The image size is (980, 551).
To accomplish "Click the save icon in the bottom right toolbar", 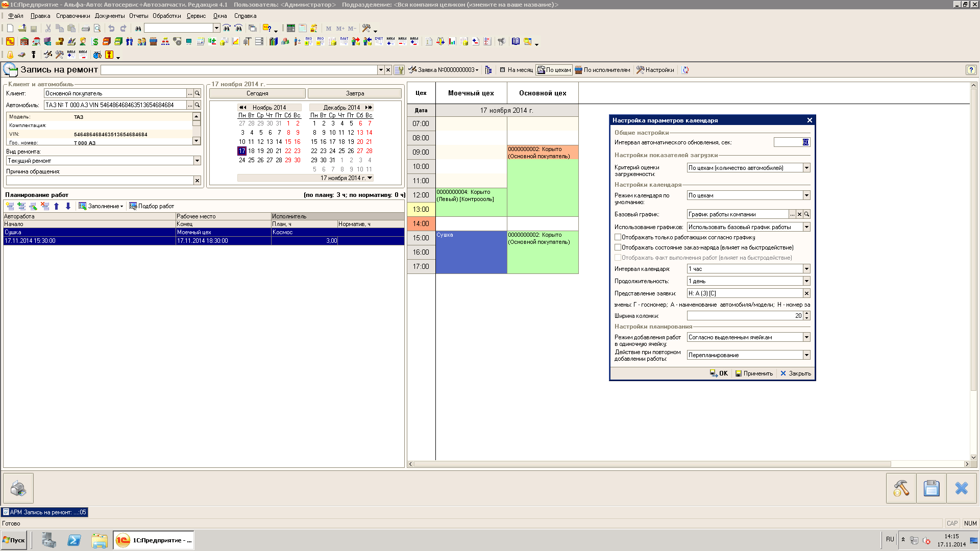I will (x=931, y=488).
